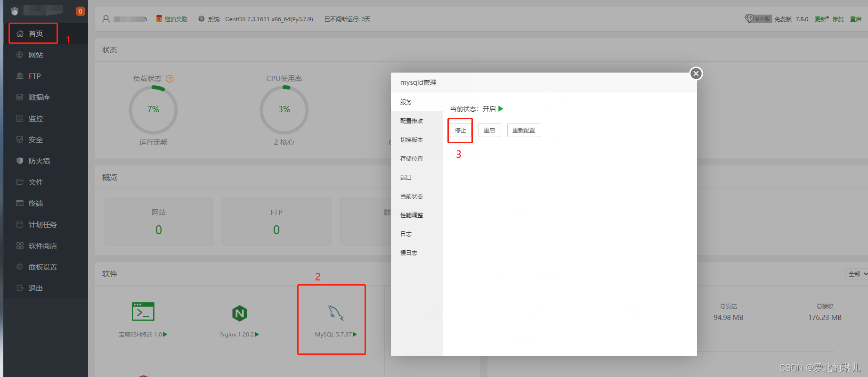Click the 防火墙 shield icon
Image resolution: width=868 pixels, height=377 pixels.
pos(20,161)
